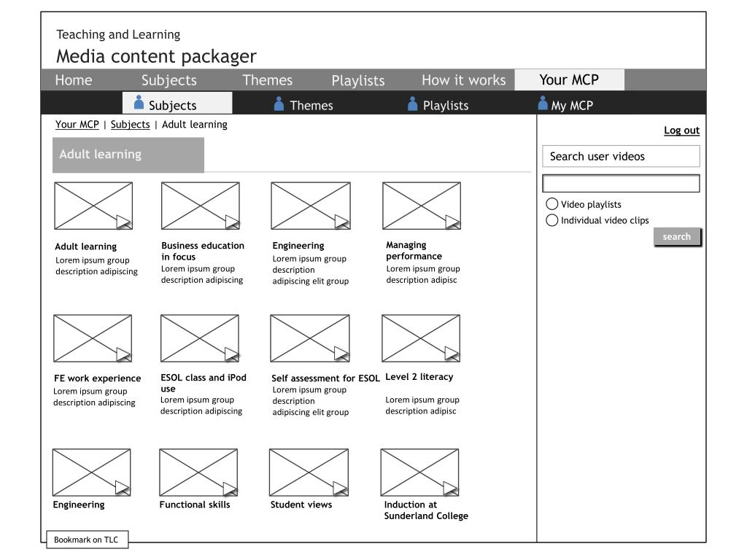Screen dimensions: 747x560
Task: Click the Subjects breadcrumb link
Action: point(130,124)
